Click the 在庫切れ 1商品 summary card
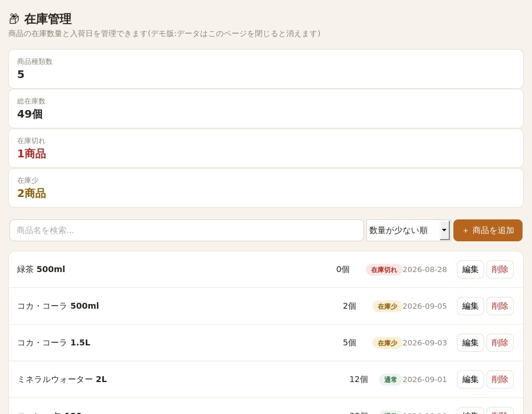Image resolution: width=532 pixels, height=414 pixels. click(x=266, y=148)
